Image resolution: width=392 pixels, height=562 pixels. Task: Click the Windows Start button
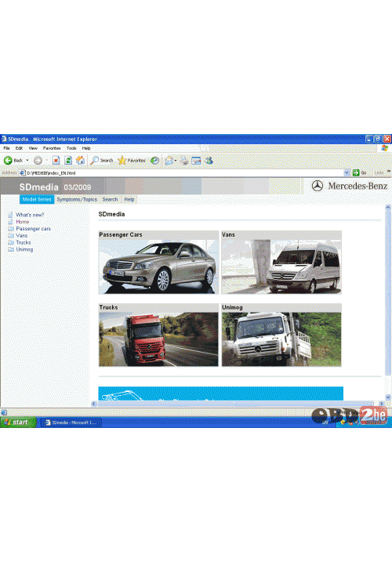pos(18,422)
